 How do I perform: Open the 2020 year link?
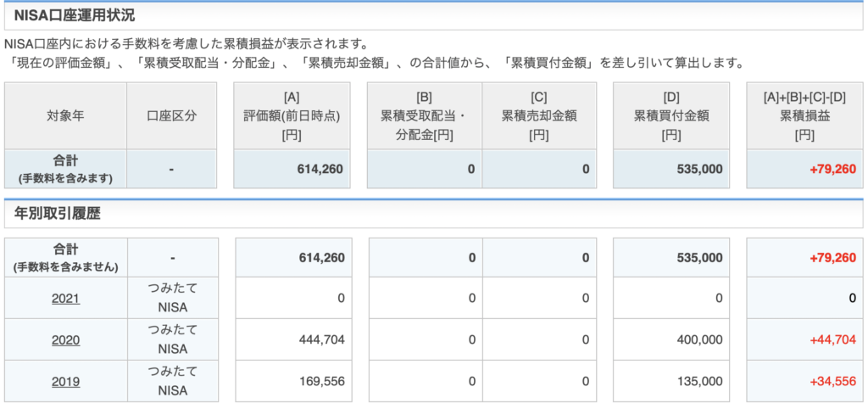click(65, 339)
